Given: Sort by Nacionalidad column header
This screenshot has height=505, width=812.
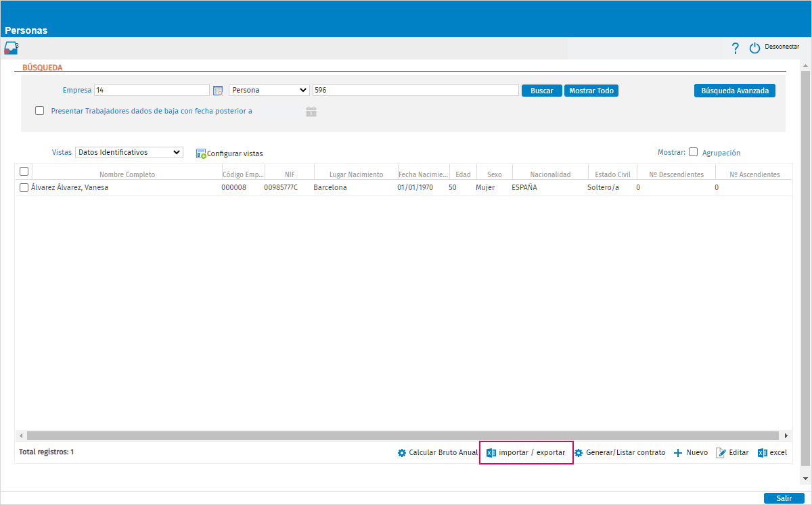Looking at the screenshot, I should pyautogui.click(x=550, y=174).
